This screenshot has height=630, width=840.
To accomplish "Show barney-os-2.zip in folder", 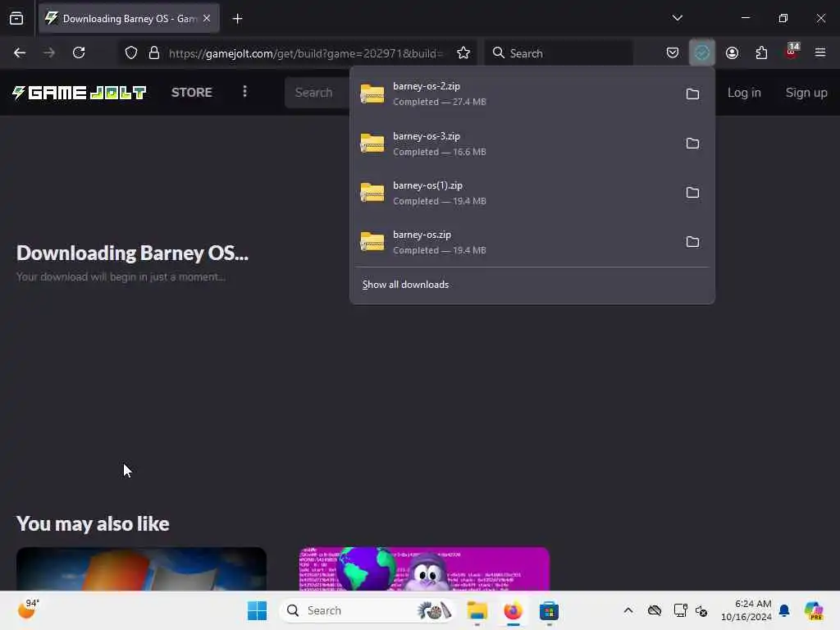I will coord(692,94).
